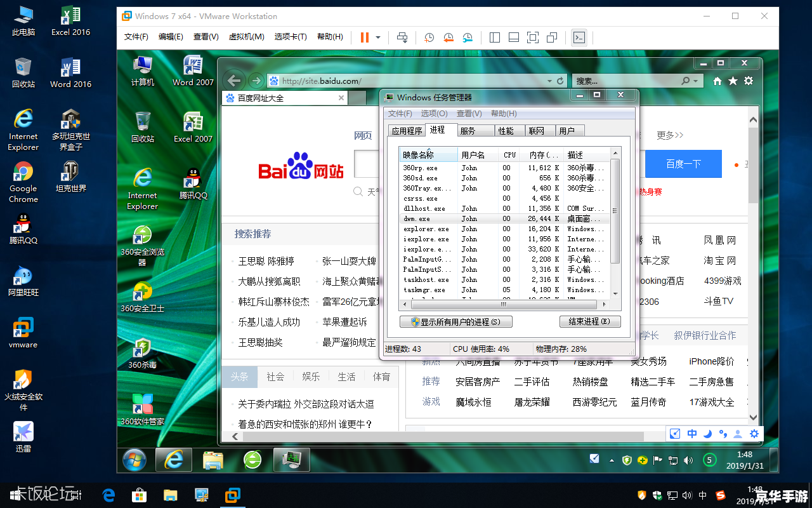Click the IE back navigation button
The width and height of the screenshot is (812, 508).
click(234, 81)
